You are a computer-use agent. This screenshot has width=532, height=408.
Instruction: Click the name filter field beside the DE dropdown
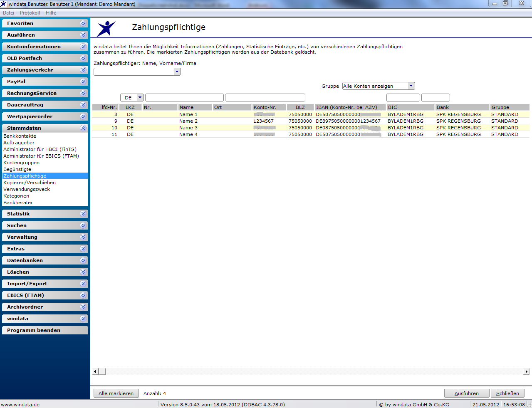(184, 98)
